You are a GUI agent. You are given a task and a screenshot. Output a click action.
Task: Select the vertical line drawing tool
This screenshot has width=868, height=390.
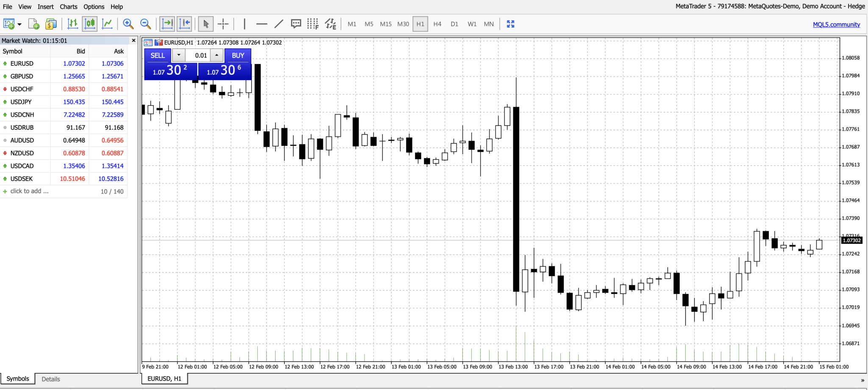tap(245, 24)
